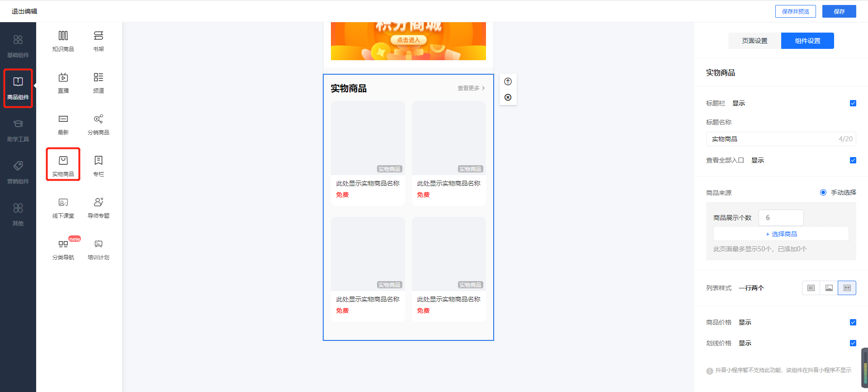Toggle the 查看全部入口 显示 checkbox
Viewport: 868px width, 392px height.
click(853, 160)
